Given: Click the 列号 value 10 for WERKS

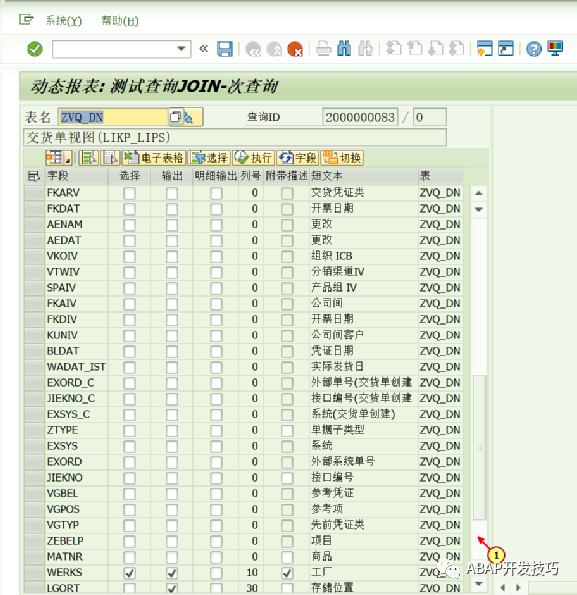Looking at the screenshot, I should 252,573.
